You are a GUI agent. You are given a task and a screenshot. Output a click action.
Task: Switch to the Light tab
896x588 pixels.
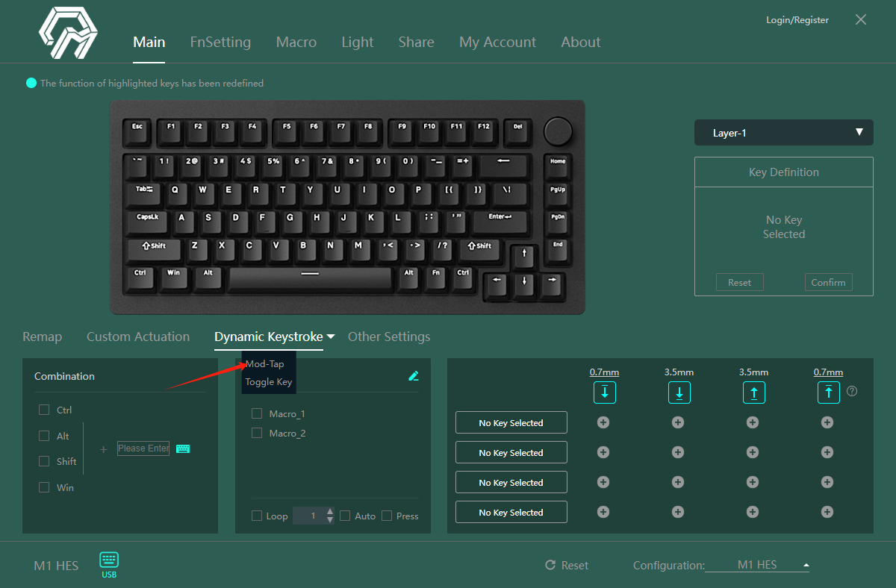pyautogui.click(x=357, y=43)
